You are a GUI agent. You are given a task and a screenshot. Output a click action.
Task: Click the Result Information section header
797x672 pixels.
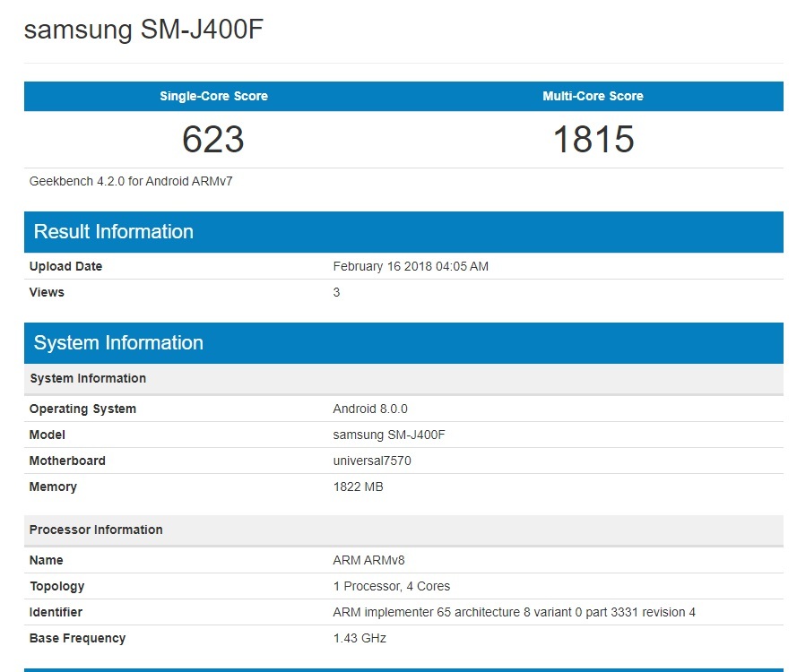coord(113,232)
